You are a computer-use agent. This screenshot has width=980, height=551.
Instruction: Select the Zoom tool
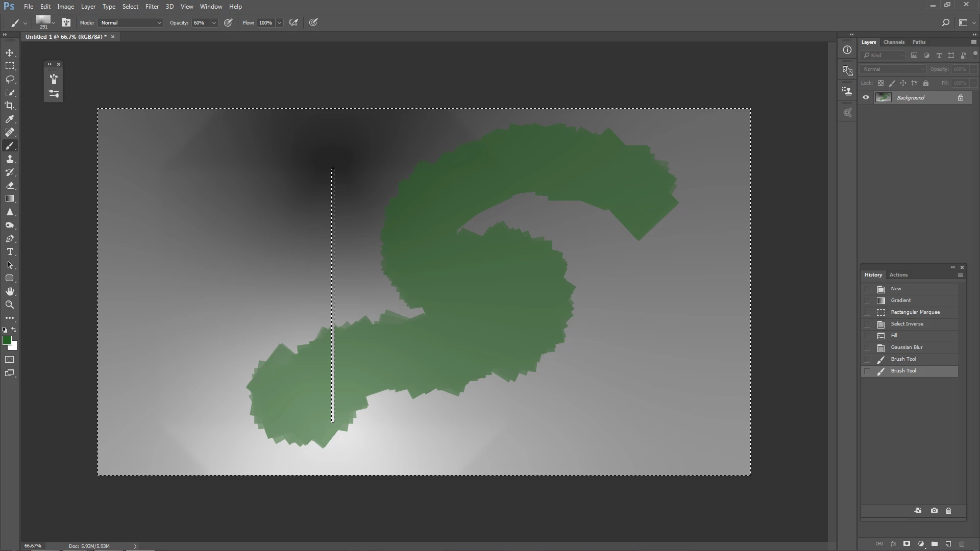[x=10, y=305]
